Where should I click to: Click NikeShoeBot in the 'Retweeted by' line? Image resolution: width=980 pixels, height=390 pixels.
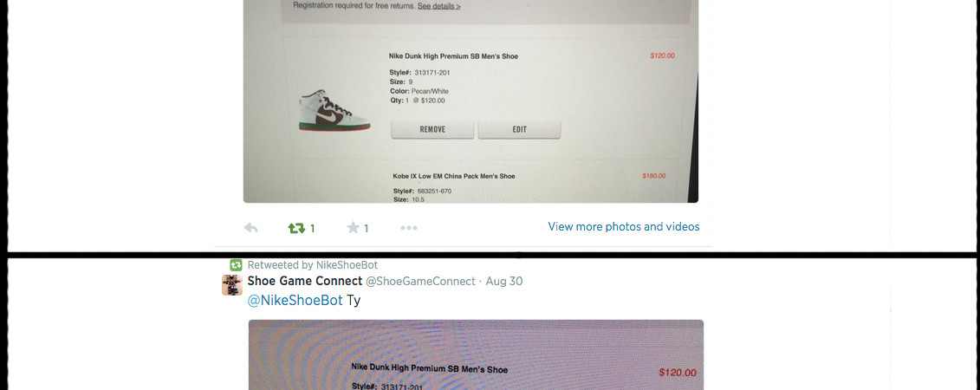pyautogui.click(x=347, y=265)
